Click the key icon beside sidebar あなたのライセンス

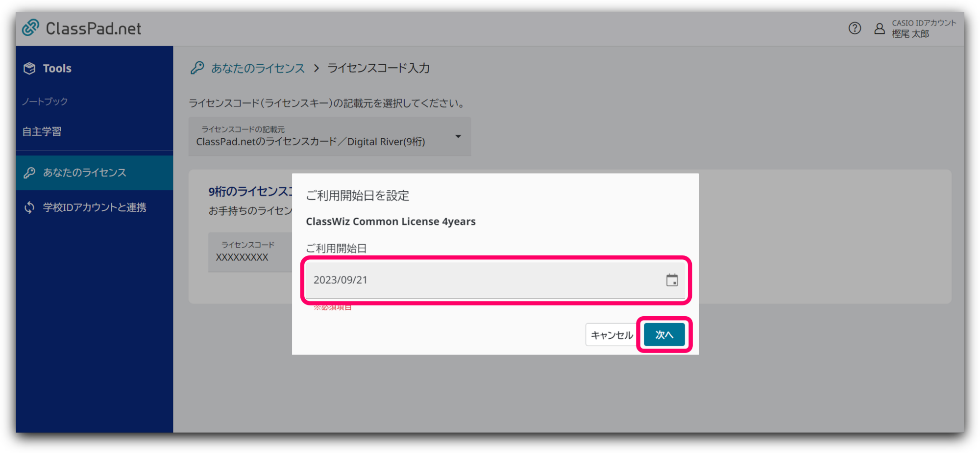tap(29, 173)
